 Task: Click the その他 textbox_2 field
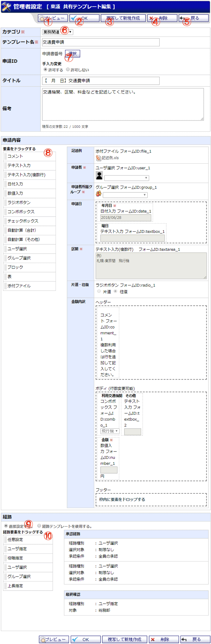tap(133, 432)
